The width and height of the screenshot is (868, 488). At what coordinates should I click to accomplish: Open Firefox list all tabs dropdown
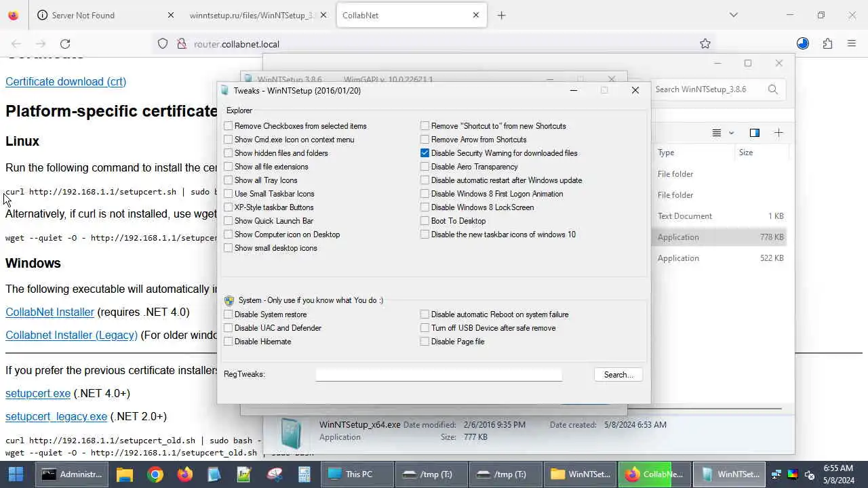[x=733, y=15]
